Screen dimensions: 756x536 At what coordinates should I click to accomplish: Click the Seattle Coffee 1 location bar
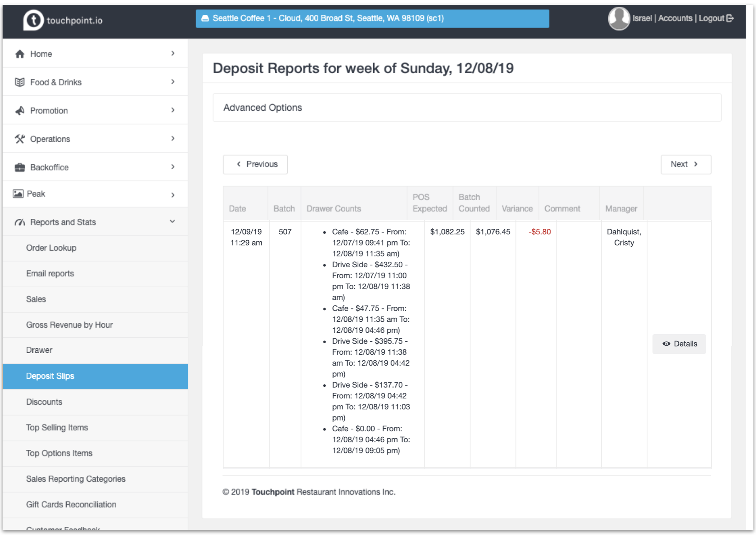[x=372, y=19]
